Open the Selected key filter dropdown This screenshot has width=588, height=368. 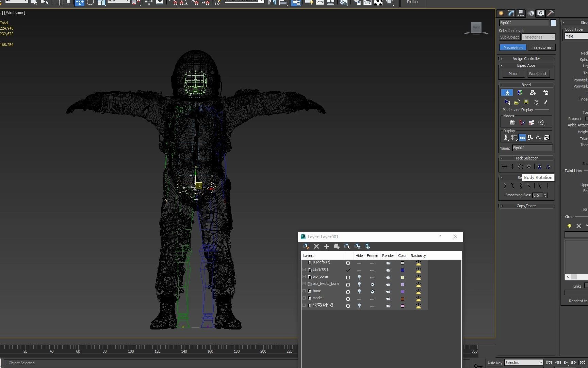(524, 363)
